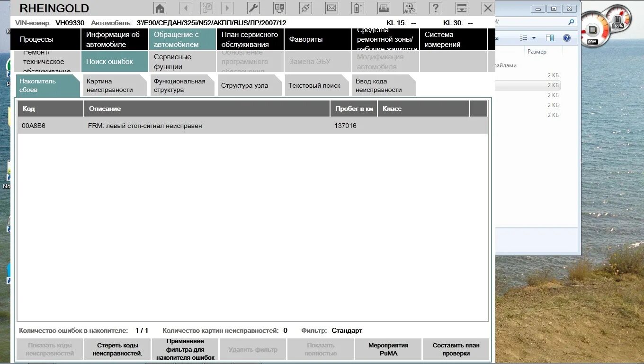Open the connection plug icon
644x364 pixels.
click(305, 8)
